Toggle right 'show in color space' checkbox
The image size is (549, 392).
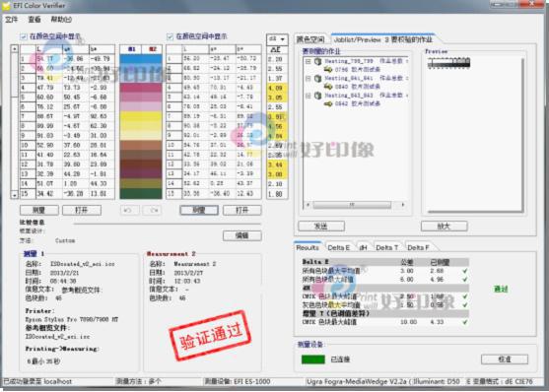click(171, 36)
